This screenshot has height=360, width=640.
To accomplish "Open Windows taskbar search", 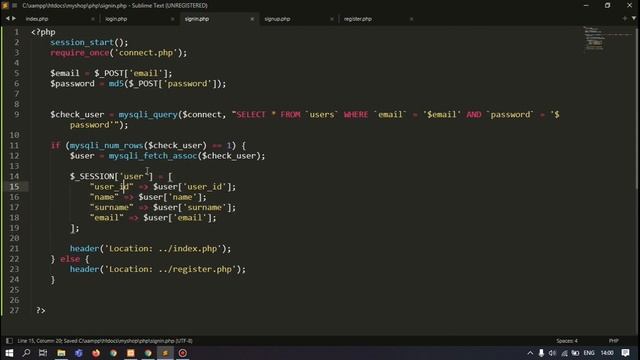I will [26, 353].
